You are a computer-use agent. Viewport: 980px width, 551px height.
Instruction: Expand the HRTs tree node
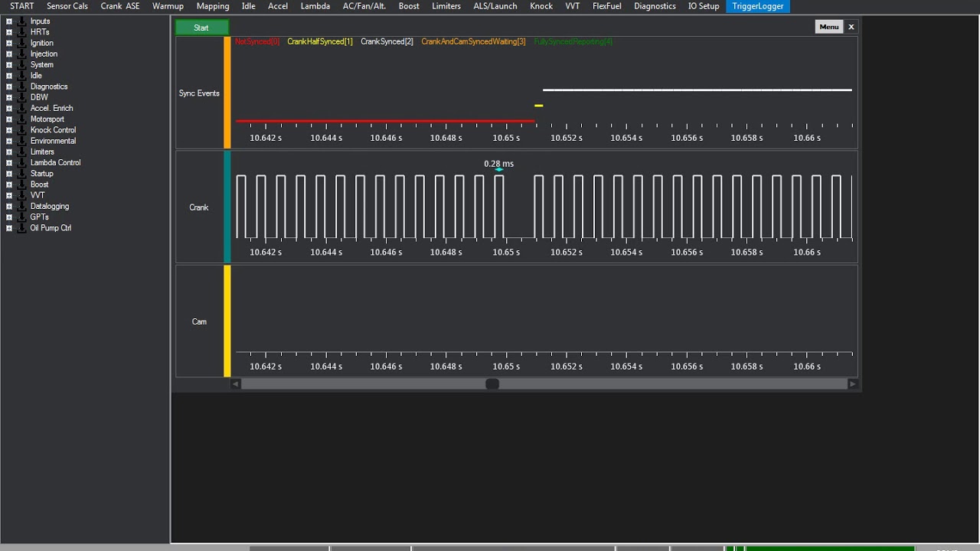click(x=9, y=32)
